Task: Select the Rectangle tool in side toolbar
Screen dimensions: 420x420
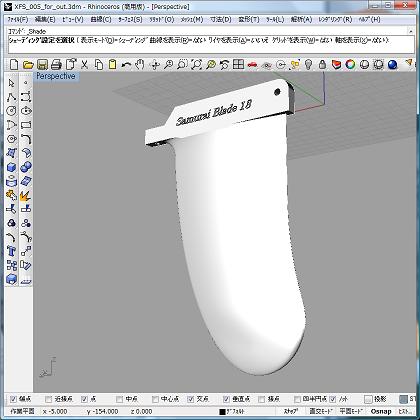Action: (26, 125)
